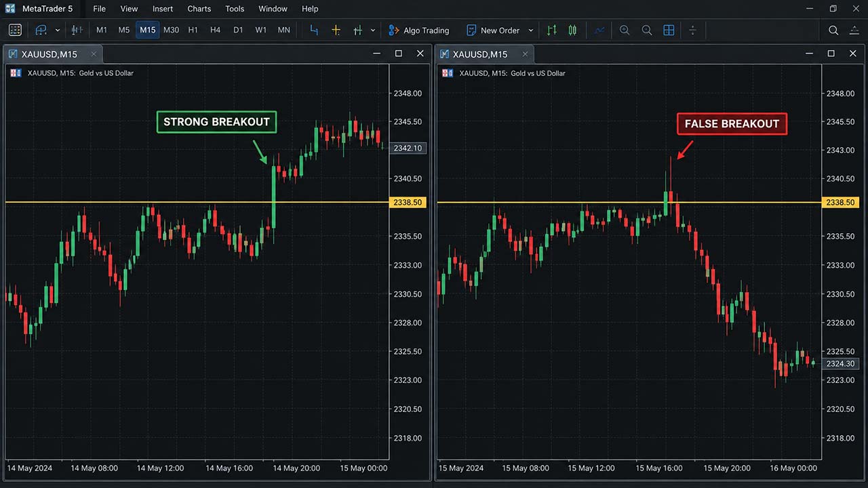Image resolution: width=868 pixels, height=488 pixels.
Task: Switch timeframe to H4
Action: pyautogui.click(x=215, y=30)
